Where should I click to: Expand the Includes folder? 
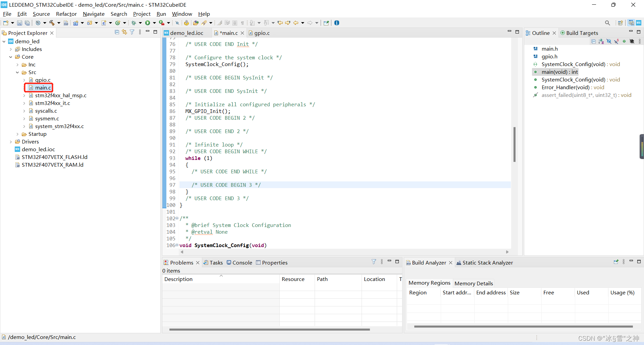[x=11, y=49]
